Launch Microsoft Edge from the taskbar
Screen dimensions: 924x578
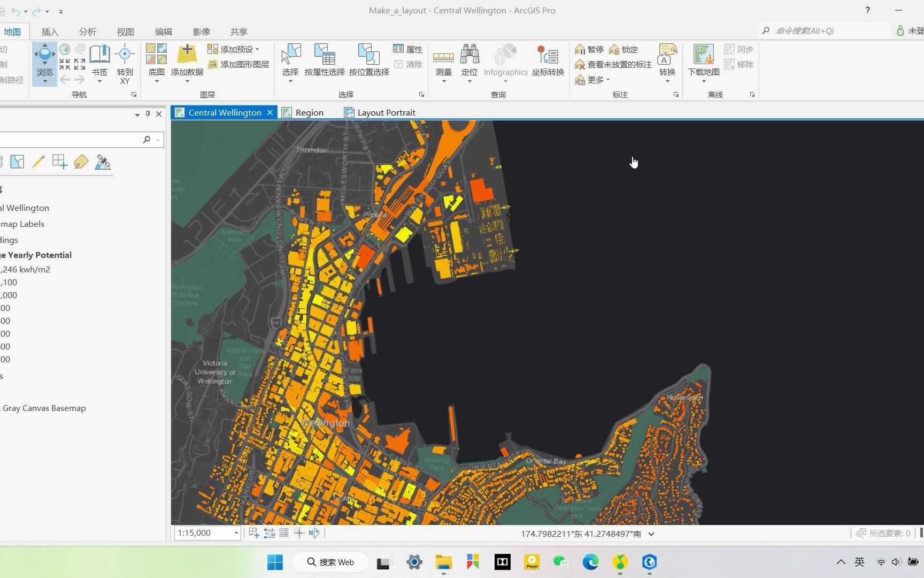pyautogui.click(x=590, y=562)
